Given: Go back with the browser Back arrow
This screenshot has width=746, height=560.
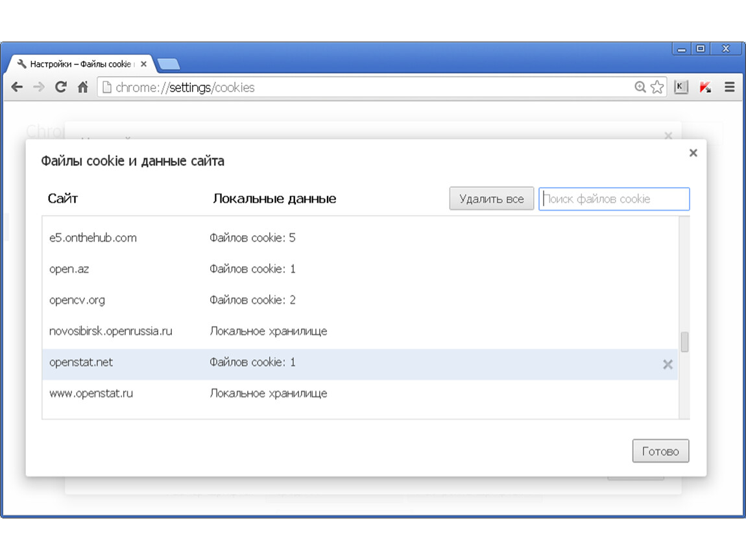Looking at the screenshot, I should tap(17, 87).
